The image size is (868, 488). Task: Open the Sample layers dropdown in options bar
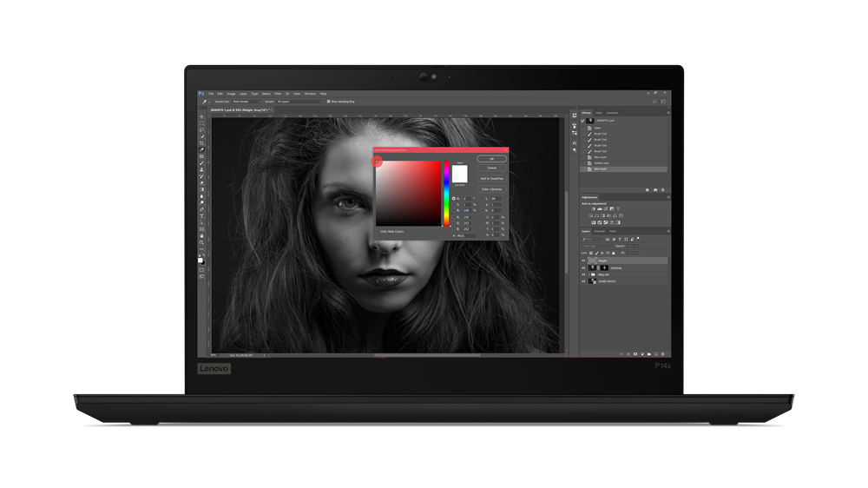point(298,102)
